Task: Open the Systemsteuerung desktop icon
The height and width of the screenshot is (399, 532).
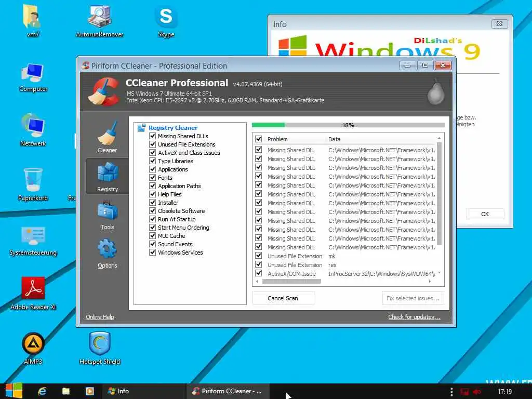Action: click(x=33, y=240)
